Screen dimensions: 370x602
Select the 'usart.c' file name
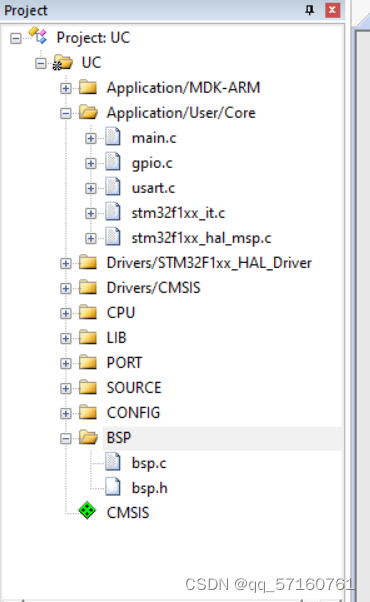pos(153,188)
